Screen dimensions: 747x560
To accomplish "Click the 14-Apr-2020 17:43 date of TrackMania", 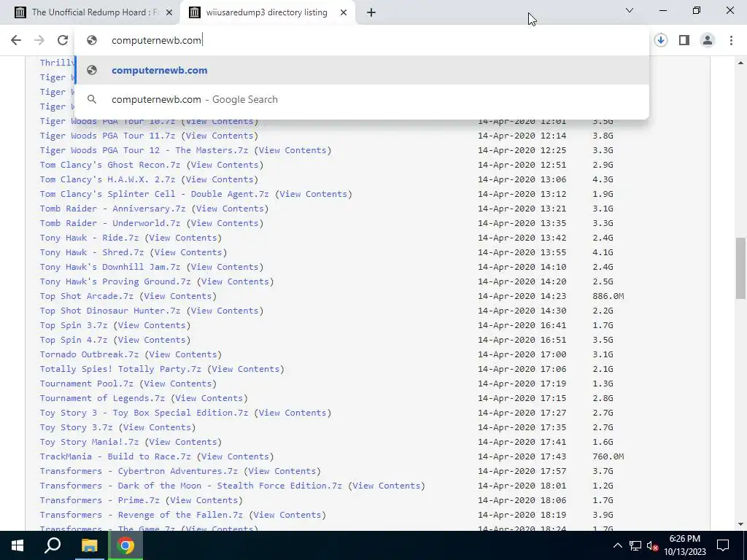I will (522, 456).
